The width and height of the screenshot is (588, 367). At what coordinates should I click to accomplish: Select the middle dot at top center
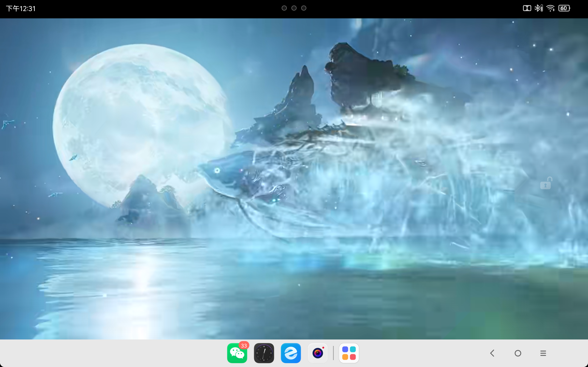[x=294, y=8]
